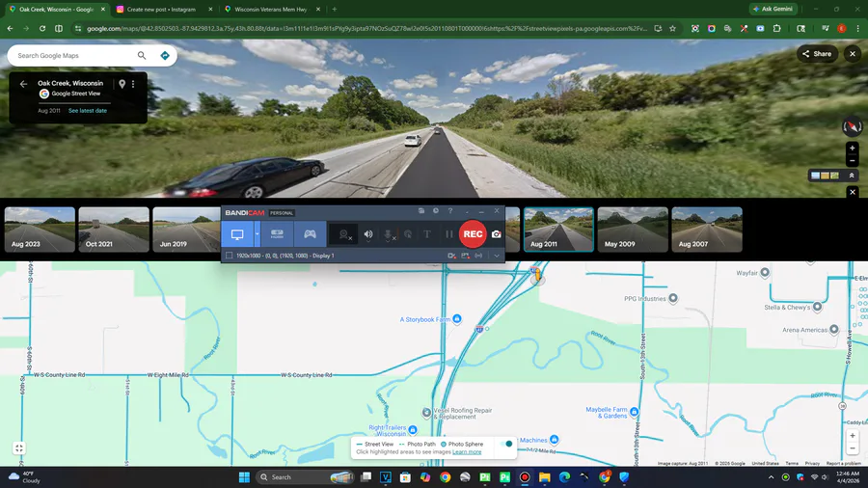Toggle Bandicam webcam overlay
The image size is (868, 488).
(345, 234)
